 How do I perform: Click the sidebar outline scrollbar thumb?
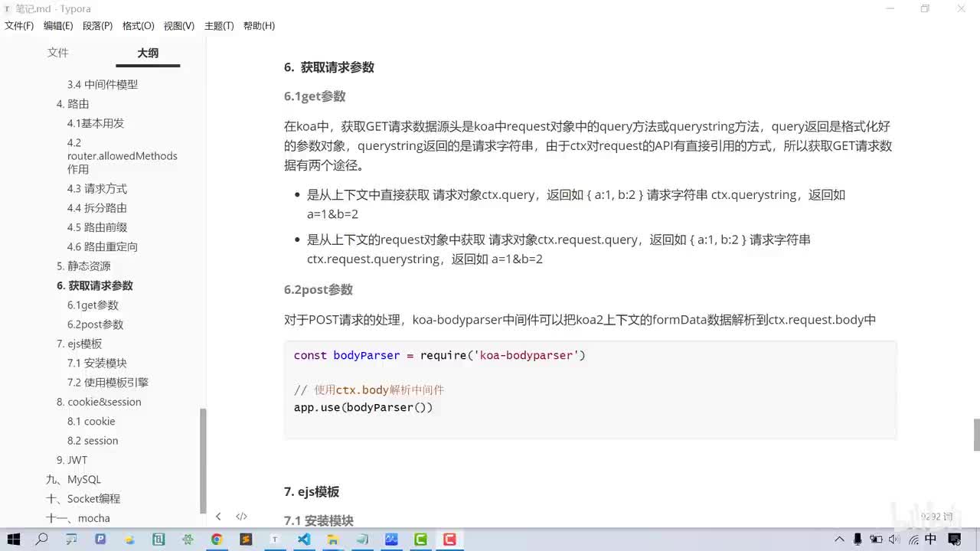(203, 461)
